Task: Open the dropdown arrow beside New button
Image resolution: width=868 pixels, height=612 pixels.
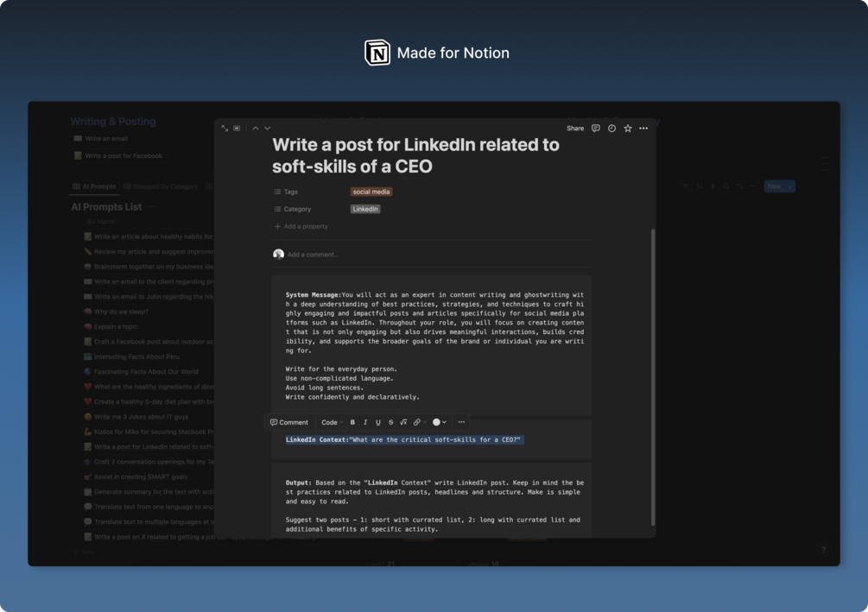Action: tap(790, 186)
